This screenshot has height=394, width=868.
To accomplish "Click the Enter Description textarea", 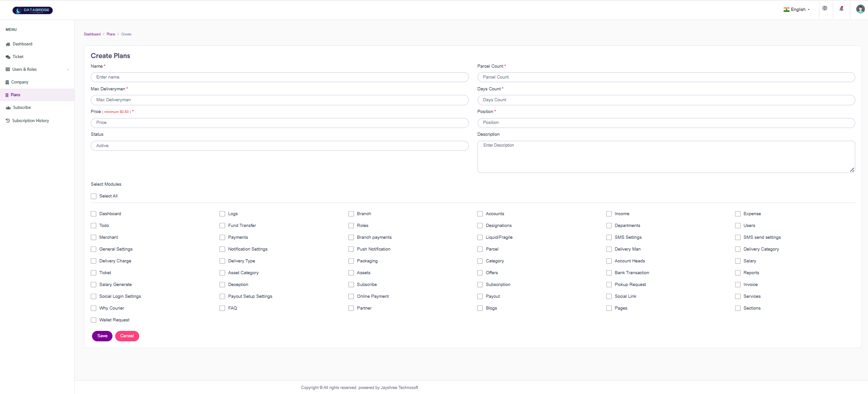I will pos(666,157).
